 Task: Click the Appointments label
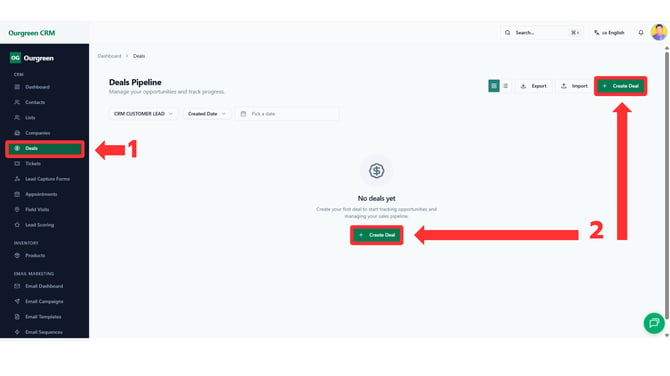[41, 194]
